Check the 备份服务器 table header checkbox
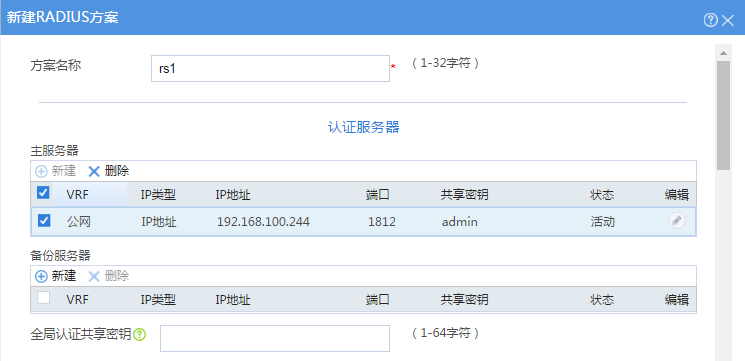Screen dimensions: 745x361 (43, 298)
